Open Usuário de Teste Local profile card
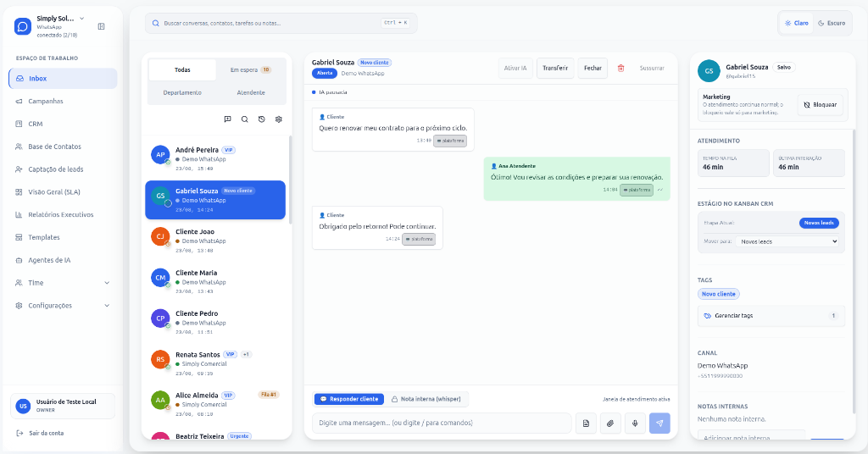Image resolution: width=868 pixels, height=454 pixels. [63, 406]
